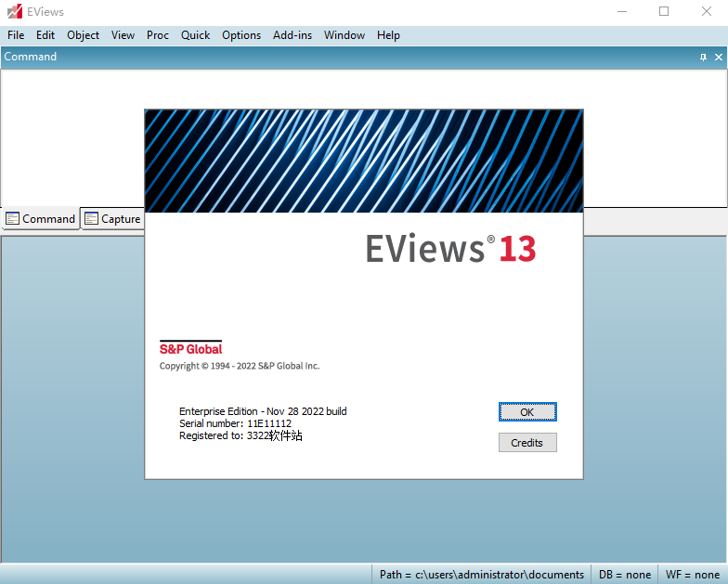
Task: Close the EViews window
Action: click(706, 11)
